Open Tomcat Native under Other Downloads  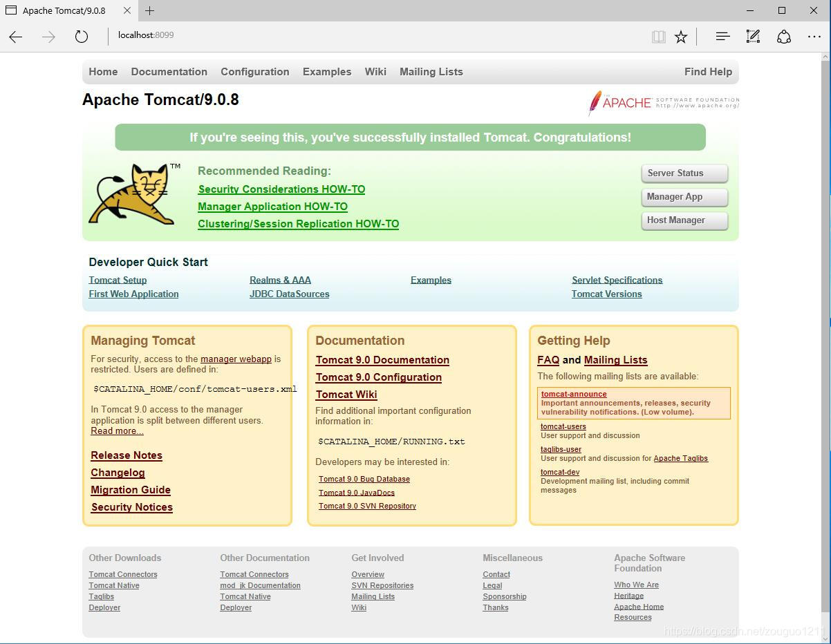point(114,585)
